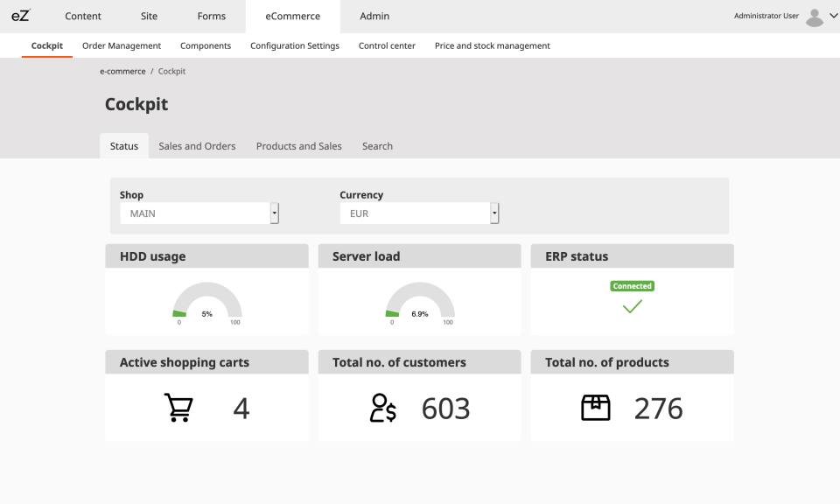
Task: Go to Order Management
Action: (121, 45)
